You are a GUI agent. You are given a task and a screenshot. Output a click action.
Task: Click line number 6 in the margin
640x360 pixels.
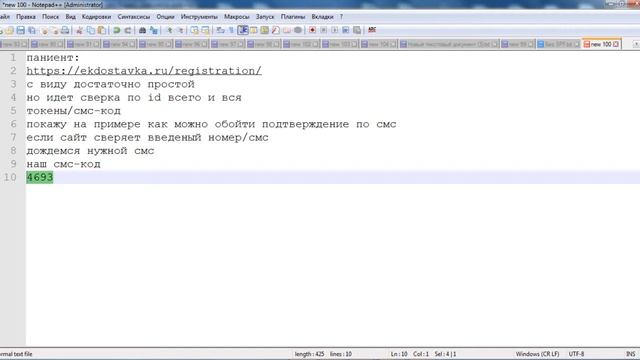tap(13, 124)
